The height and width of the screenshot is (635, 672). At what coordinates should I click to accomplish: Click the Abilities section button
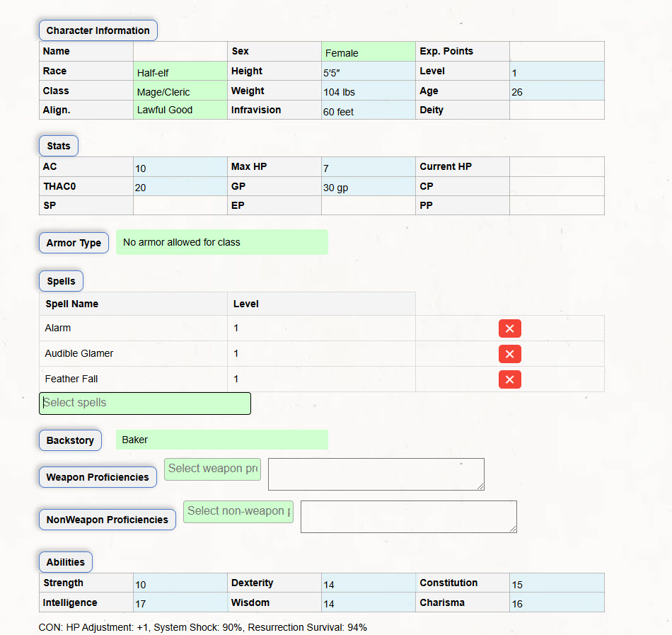[x=66, y=562]
